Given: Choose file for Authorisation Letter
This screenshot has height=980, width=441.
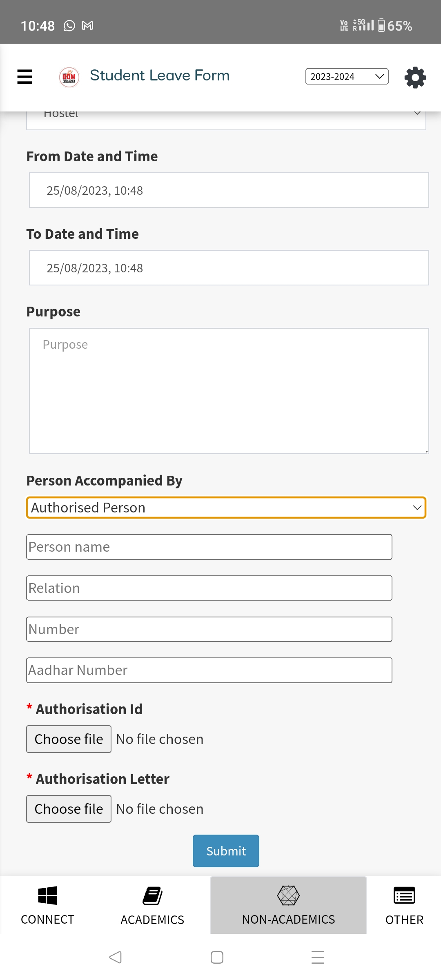Looking at the screenshot, I should click(69, 809).
